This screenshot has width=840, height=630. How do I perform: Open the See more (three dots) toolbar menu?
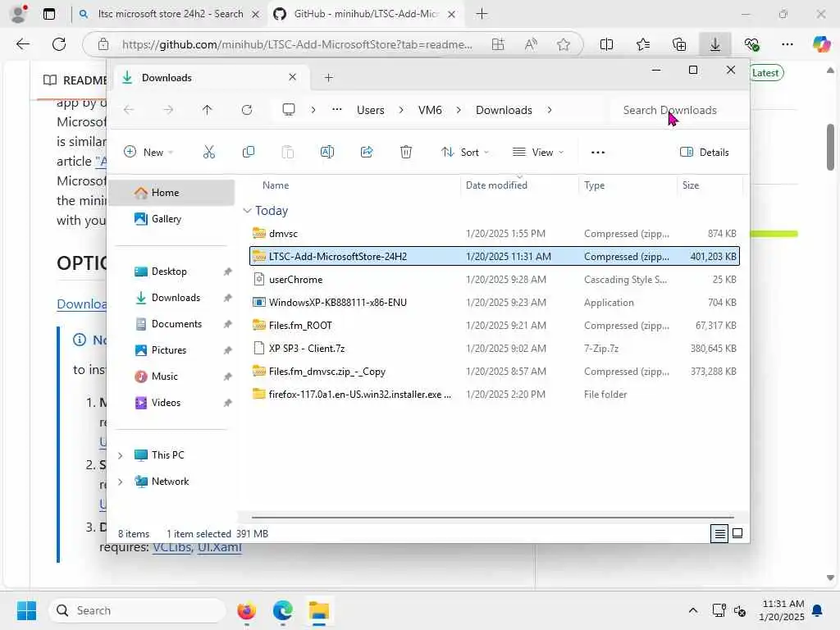pos(598,153)
